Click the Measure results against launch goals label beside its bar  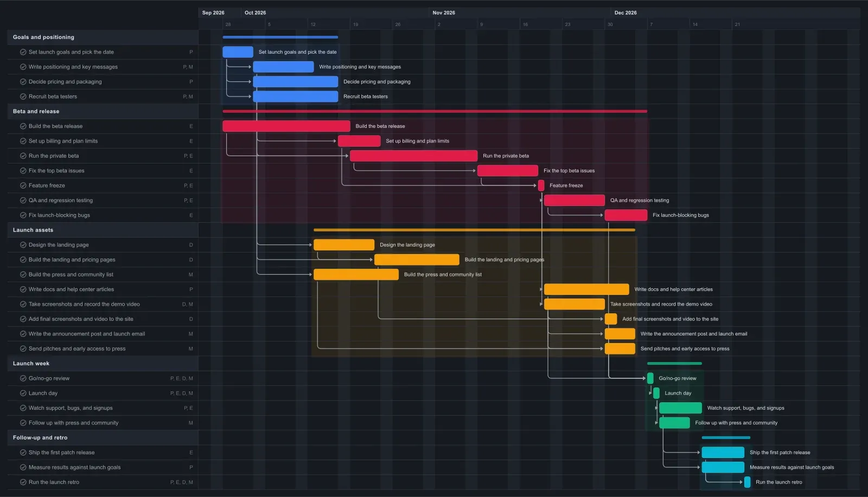792,467
